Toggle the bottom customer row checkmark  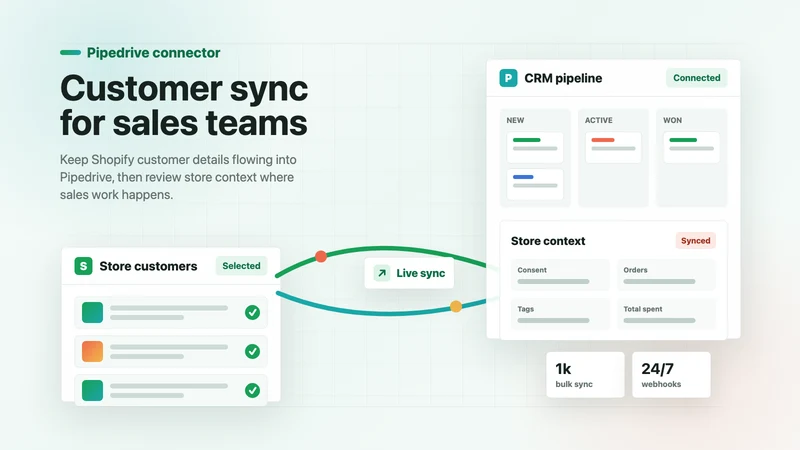click(252, 390)
